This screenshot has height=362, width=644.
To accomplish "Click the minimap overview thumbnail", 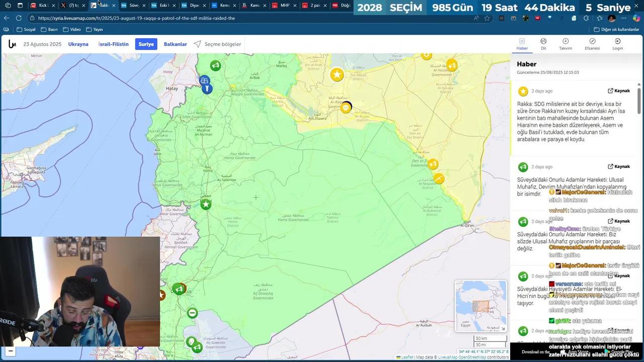I will pos(481,306).
